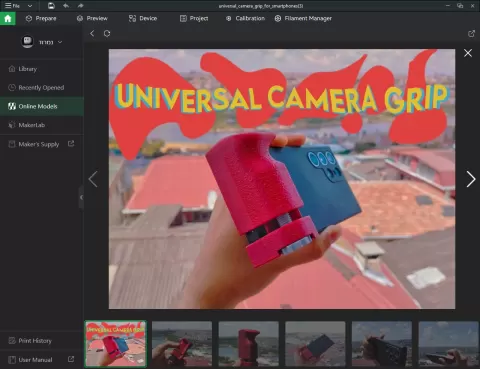
Task: Select the sixth thumbnail at the strip's end
Action: (449, 344)
